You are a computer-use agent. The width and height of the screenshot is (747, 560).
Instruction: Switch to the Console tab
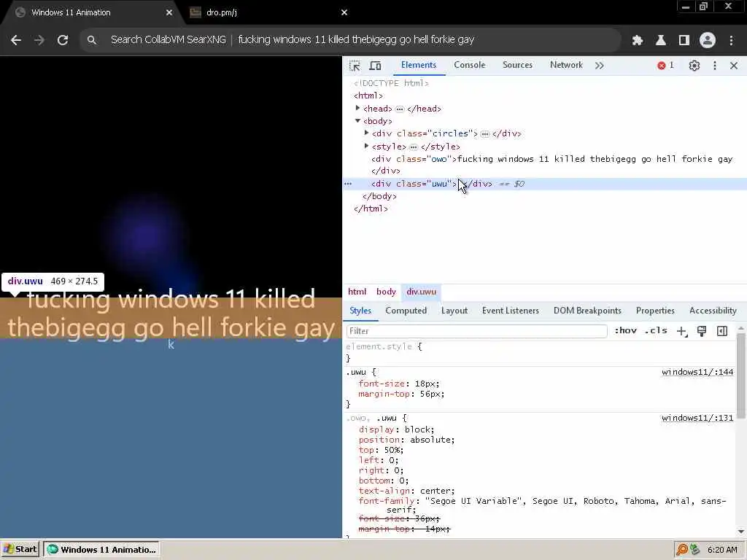pos(469,65)
